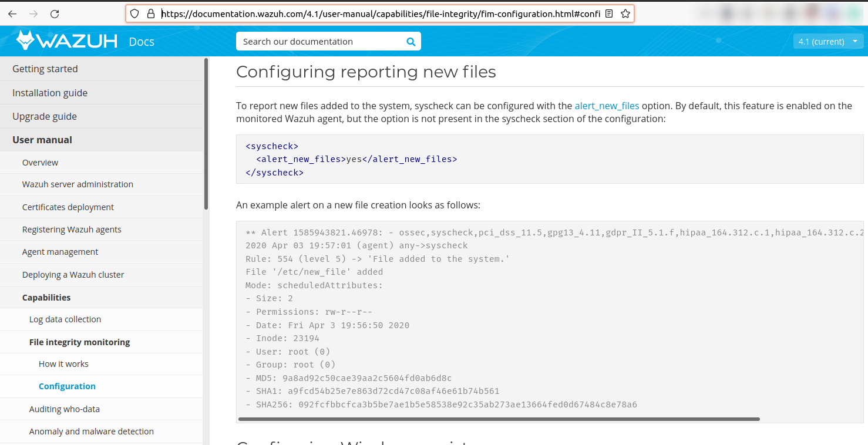Navigate to the How it works page
The image size is (868, 445).
[63, 363]
